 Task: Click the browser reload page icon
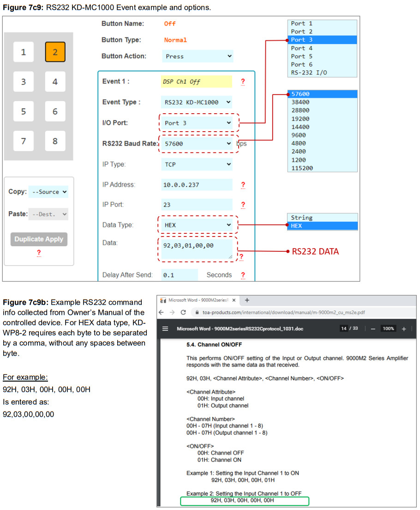point(183,312)
